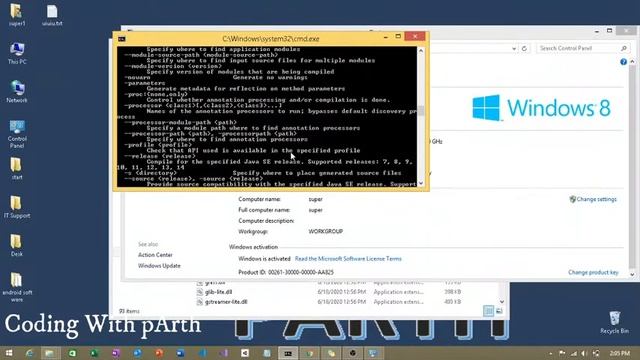This screenshot has width=640, height=360.
Task: Open Visual Studio from the taskbar
Action: 224,353
